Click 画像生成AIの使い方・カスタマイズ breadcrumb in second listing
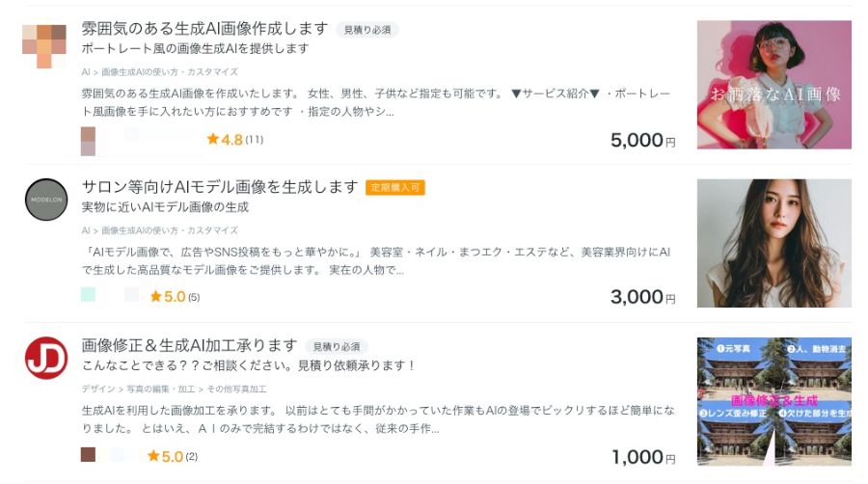 click(x=170, y=230)
